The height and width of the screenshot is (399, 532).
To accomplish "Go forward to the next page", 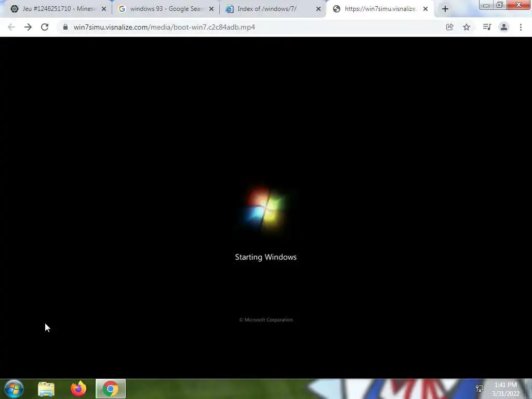I will [28, 27].
